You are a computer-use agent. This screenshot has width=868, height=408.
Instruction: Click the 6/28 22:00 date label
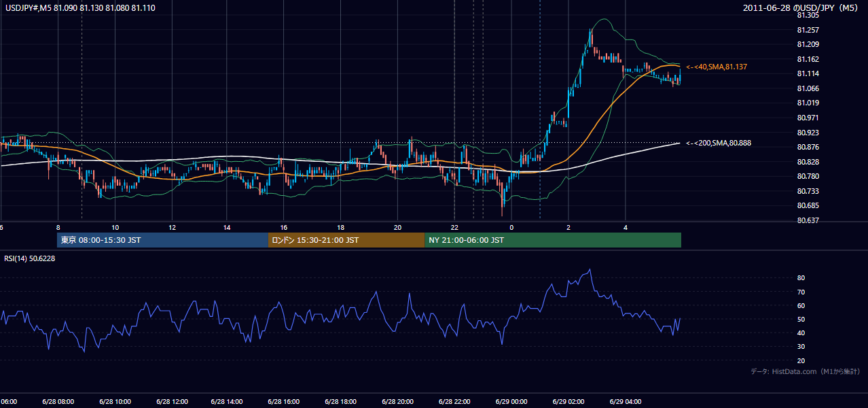454,402
